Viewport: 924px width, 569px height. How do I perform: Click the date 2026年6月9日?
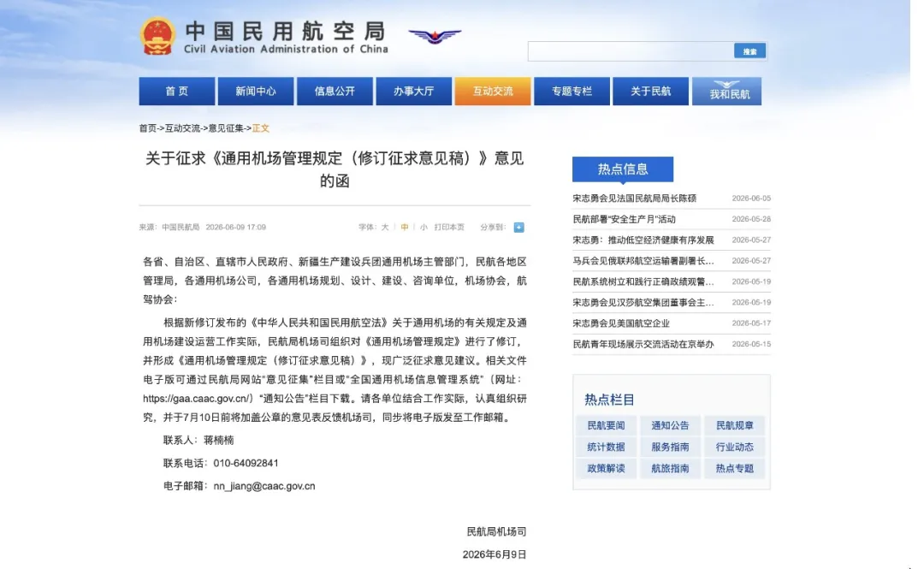[x=494, y=554]
